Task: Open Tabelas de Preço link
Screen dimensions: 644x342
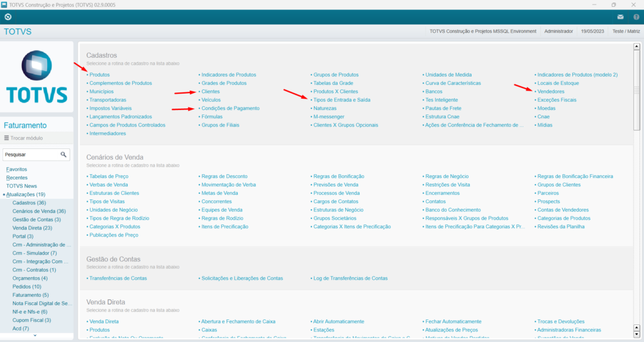Action: click(109, 176)
